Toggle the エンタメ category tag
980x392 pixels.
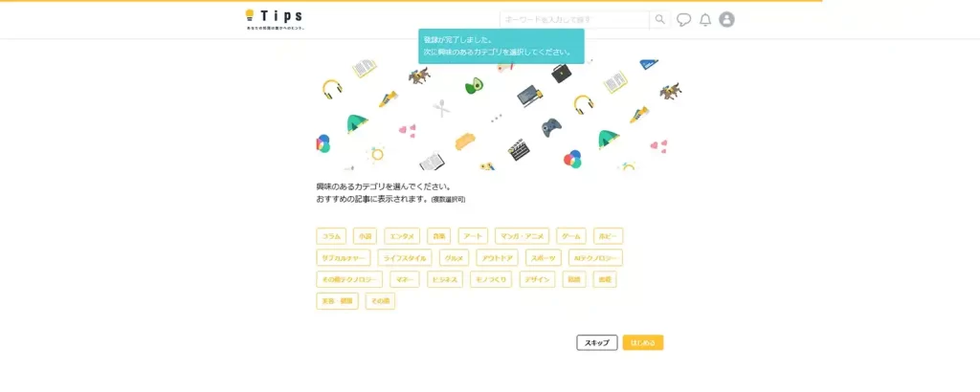[x=402, y=236]
